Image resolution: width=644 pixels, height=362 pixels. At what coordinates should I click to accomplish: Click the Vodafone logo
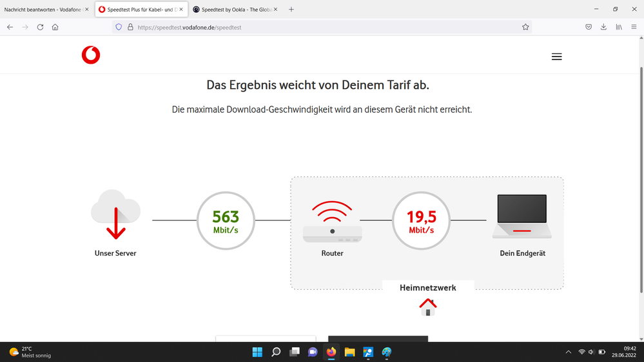(x=91, y=55)
